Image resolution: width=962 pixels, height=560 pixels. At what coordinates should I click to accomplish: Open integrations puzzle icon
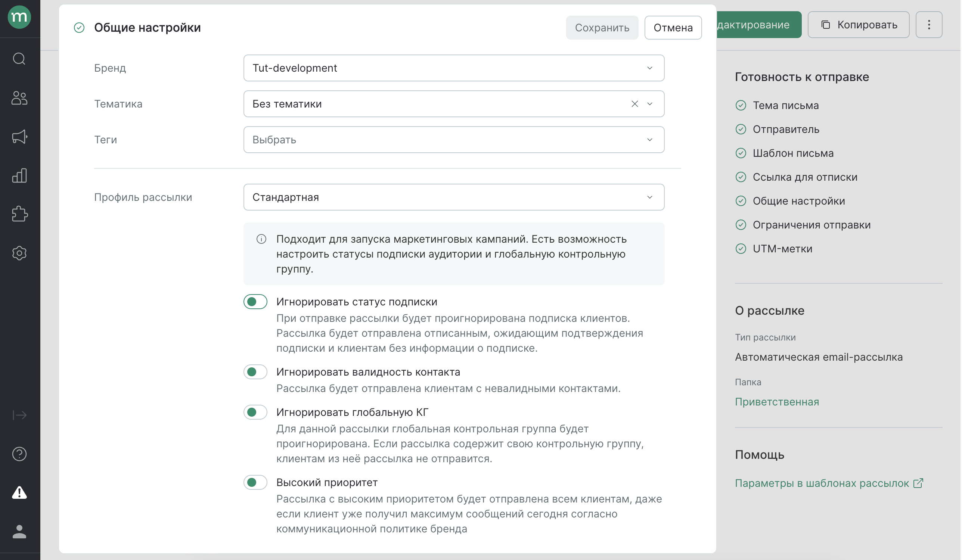tap(19, 214)
